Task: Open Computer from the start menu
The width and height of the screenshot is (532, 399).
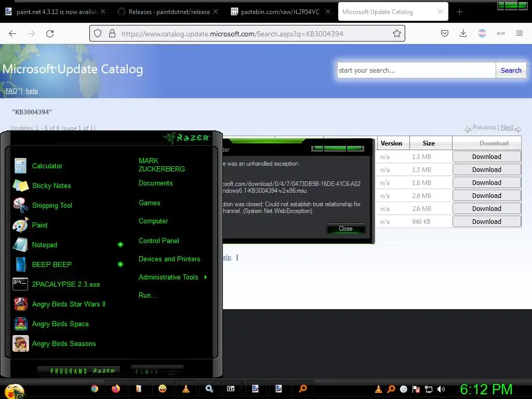Action: [153, 221]
